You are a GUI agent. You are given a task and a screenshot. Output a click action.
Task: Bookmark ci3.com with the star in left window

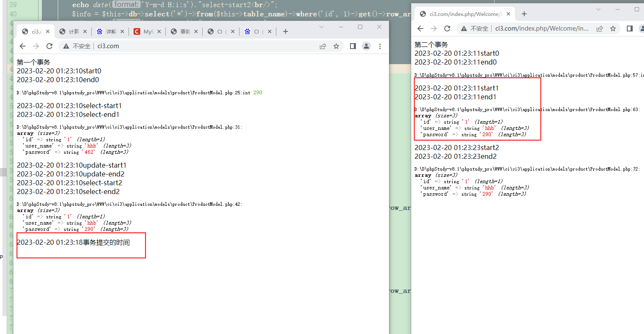336,46
